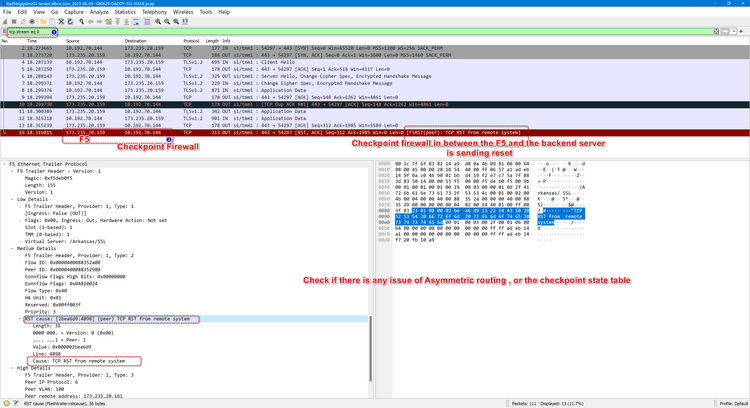
Task: Expand the Flags: 0x00 row
Action: (20, 221)
